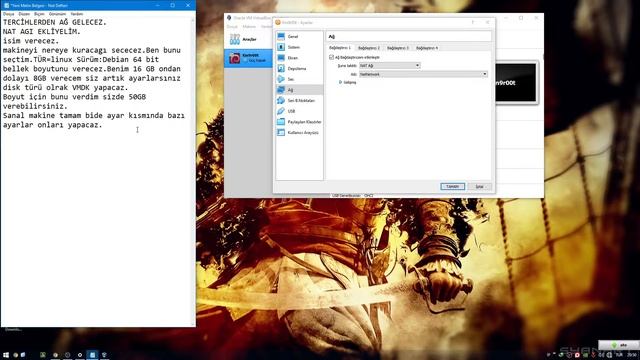Open the Windows Start menu

point(6,355)
